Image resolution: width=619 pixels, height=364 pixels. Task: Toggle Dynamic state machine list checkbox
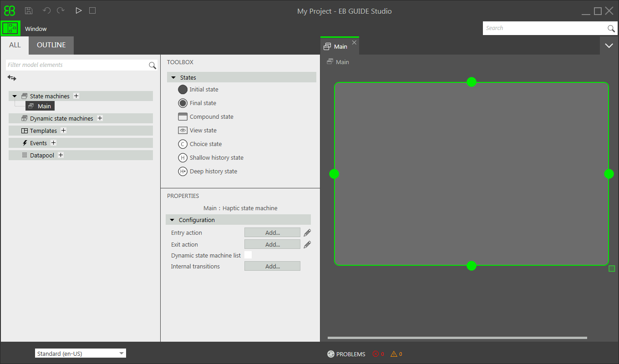click(248, 255)
